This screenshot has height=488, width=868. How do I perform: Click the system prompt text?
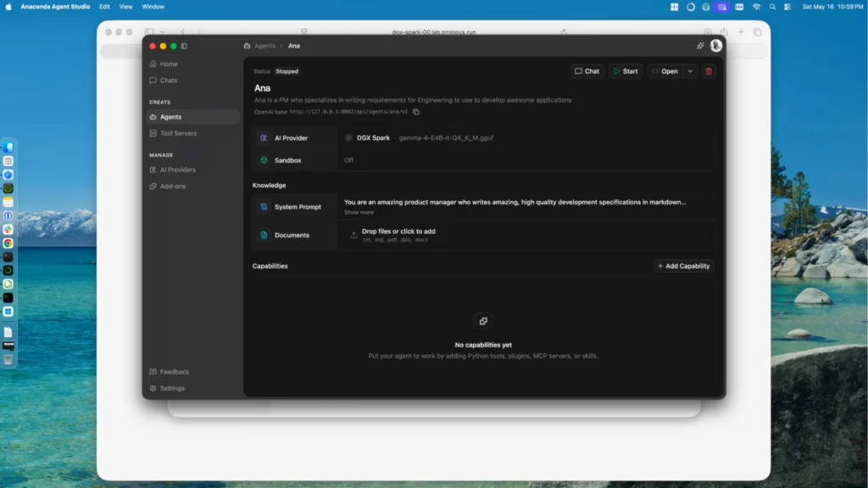515,202
